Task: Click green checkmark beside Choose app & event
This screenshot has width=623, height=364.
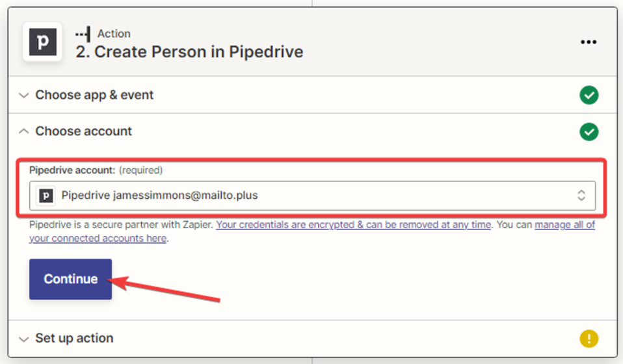Action: [x=589, y=96]
